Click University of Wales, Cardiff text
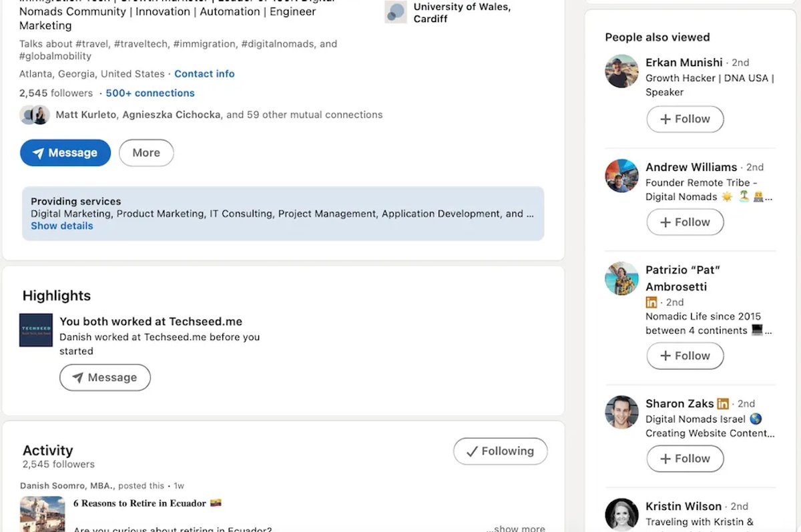801x532 pixels. 462,13
